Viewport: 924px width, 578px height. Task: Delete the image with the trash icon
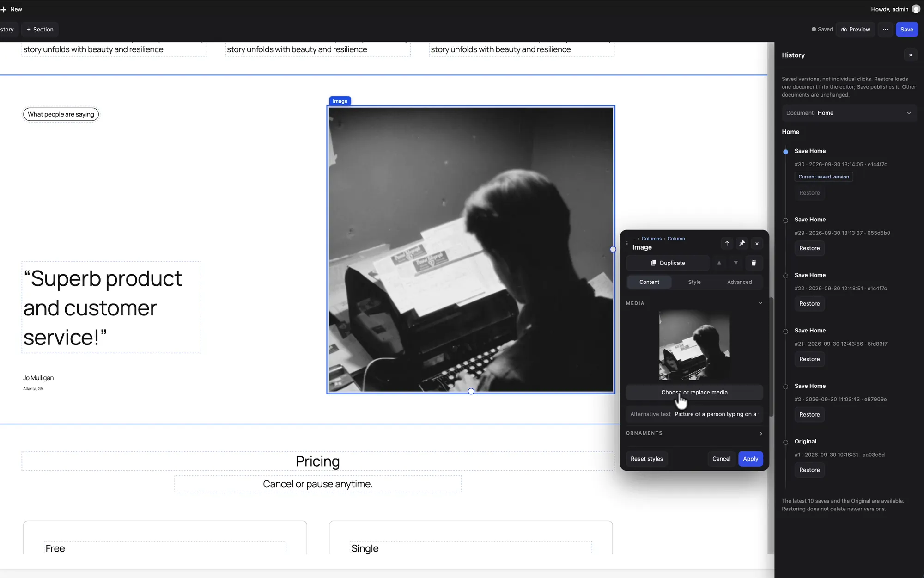(x=754, y=263)
